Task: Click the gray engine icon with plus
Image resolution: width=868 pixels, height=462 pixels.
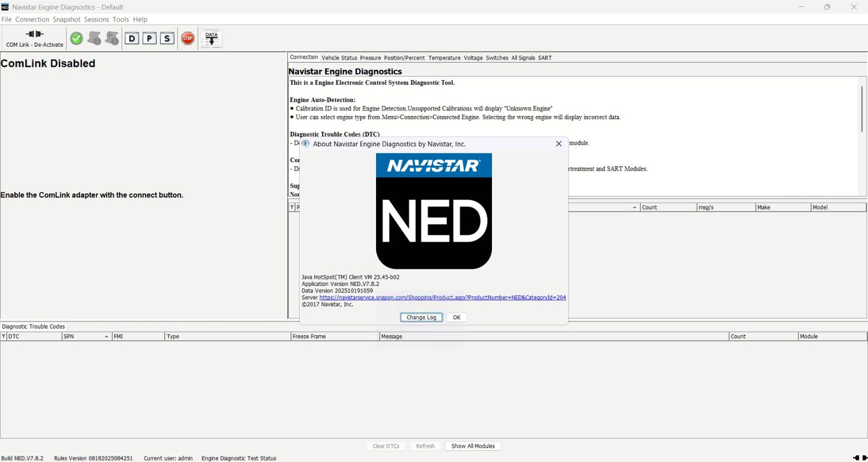Action: [112, 38]
